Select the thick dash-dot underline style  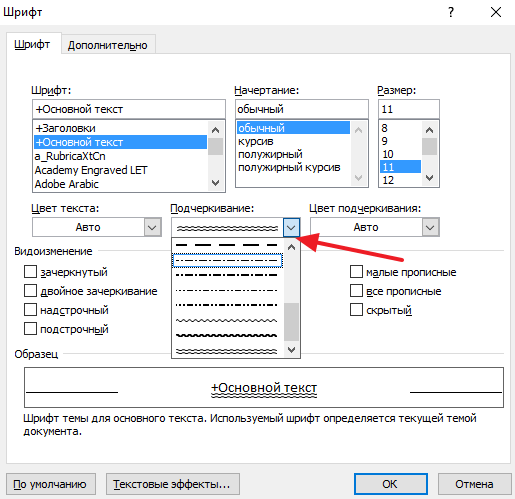227,275
